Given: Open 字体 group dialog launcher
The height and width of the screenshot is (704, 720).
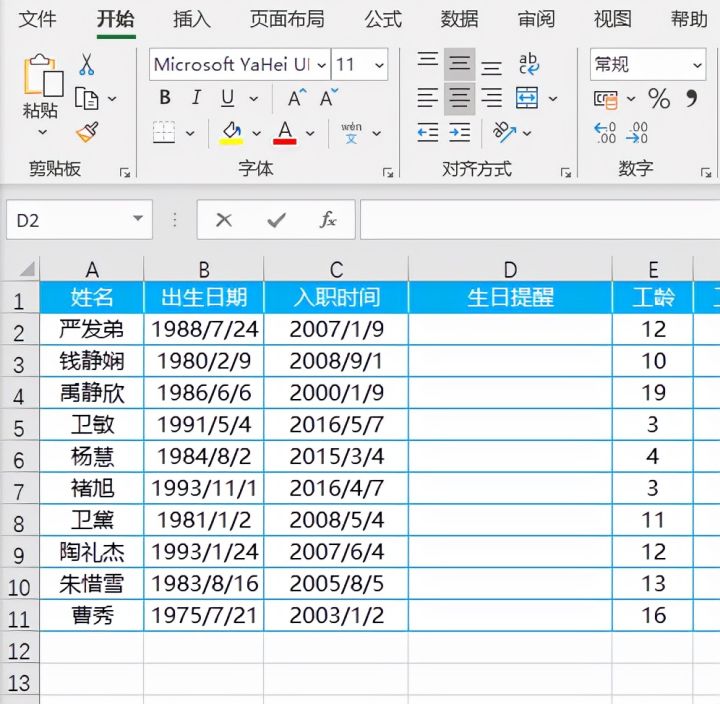Looking at the screenshot, I should [388, 173].
